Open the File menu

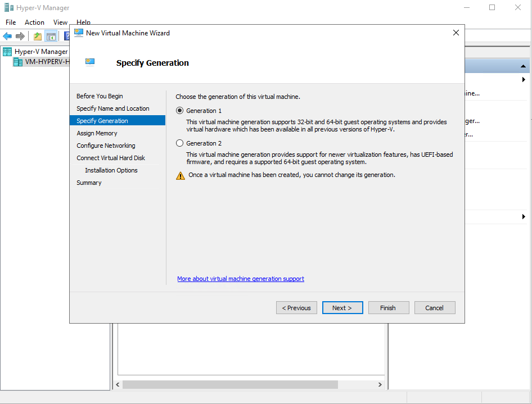[x=11, y=22]
